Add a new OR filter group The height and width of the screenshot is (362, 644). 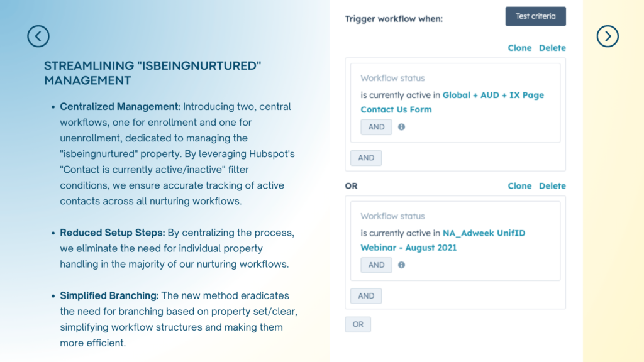(x=358, y=324)
